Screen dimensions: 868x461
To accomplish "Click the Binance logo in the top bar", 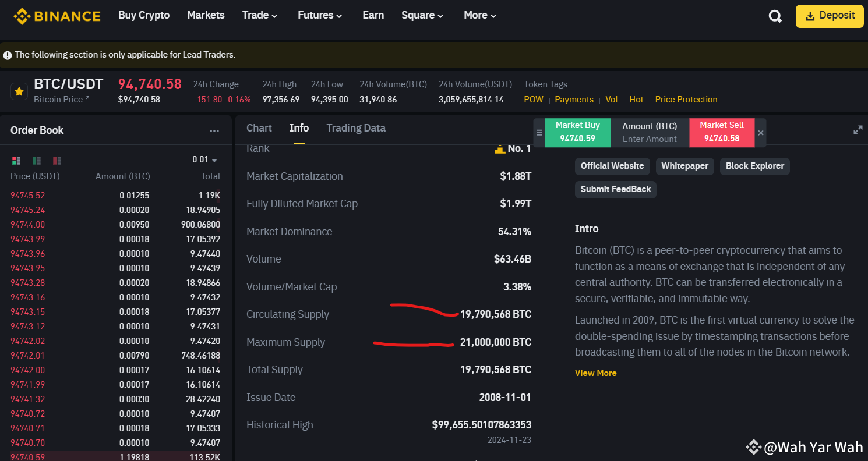I will coord(57,16).
